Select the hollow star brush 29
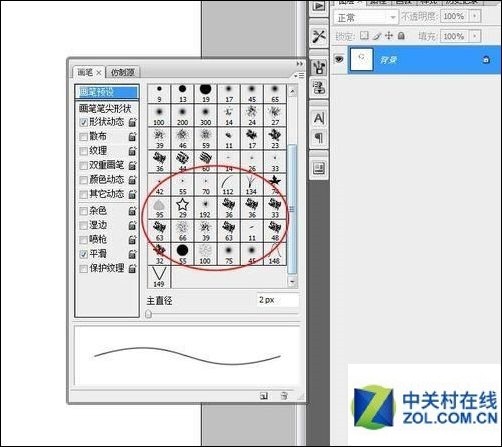Image resolution: width=502 pixels, height=447 pixels. point(182,208)
